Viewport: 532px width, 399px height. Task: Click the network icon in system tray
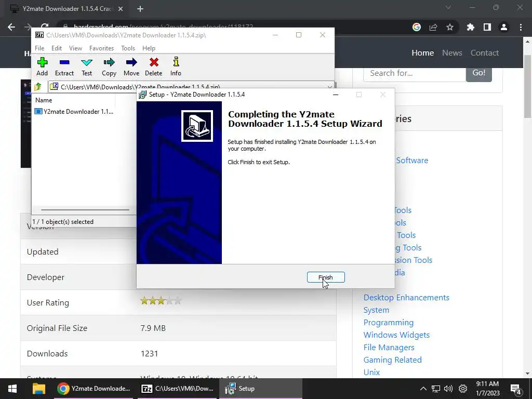tap(436, 389)
